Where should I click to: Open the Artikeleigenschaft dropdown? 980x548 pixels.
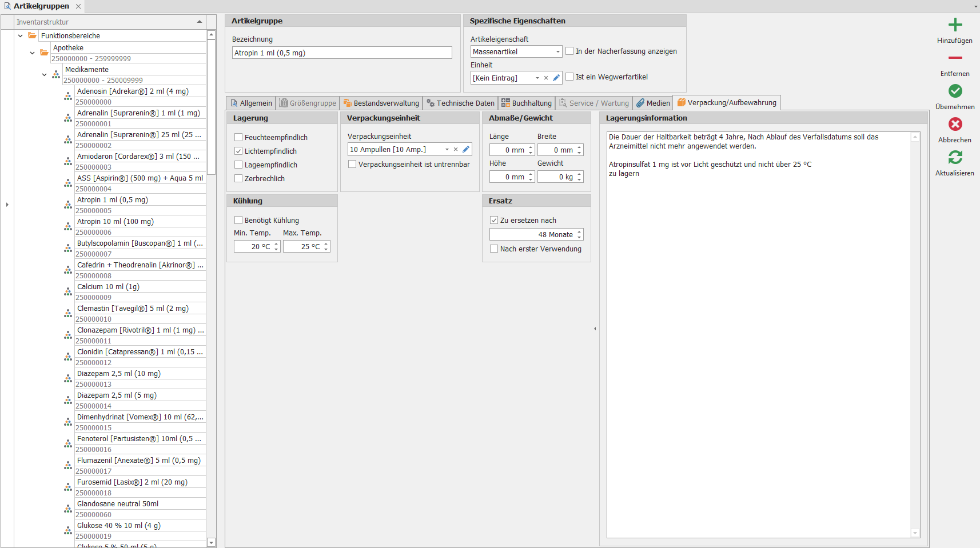pos(557,52)
